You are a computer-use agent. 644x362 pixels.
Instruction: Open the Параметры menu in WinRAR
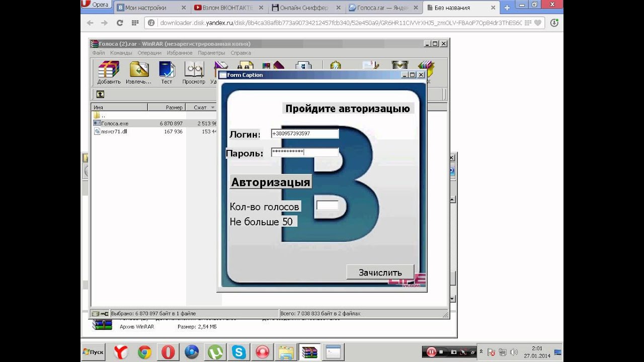tap(211, 53)
